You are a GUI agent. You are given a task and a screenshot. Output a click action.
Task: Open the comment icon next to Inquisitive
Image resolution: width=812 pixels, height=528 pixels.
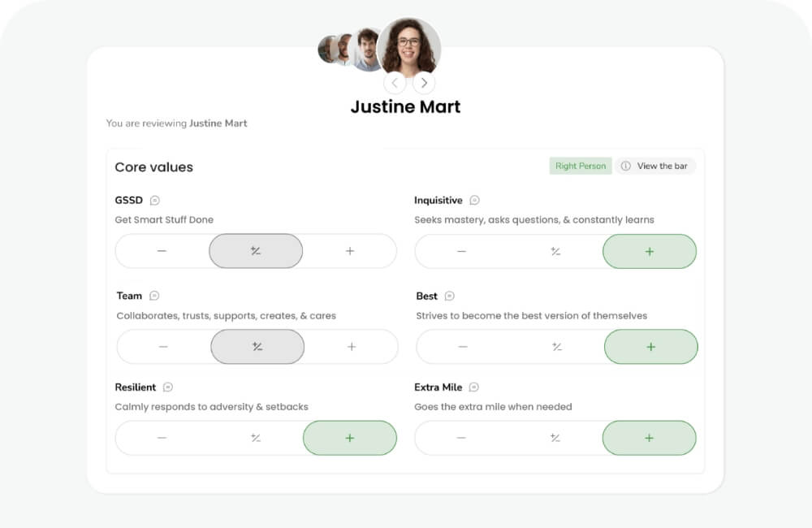[x=473, y=199]
